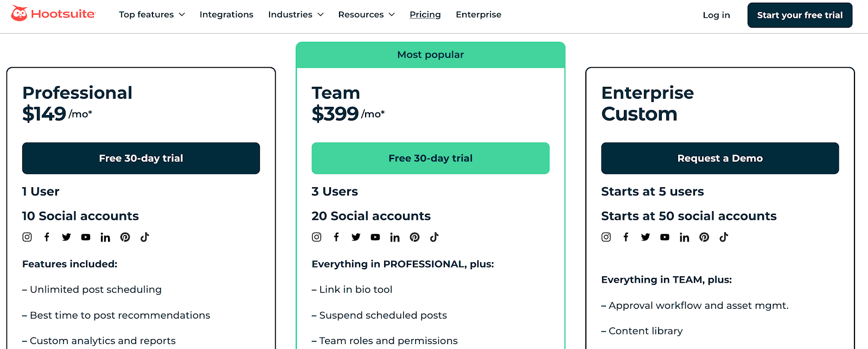Image resolution: width=868 pixels, height=349 pixels.
Task: Select the Pinterest icon under Enterprise plan
Action: 704,237
